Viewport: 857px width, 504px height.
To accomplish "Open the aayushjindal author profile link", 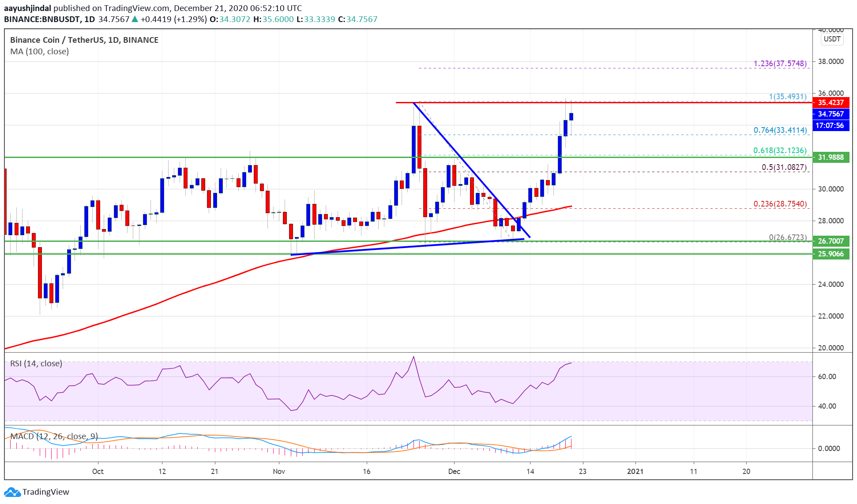I will point(27,8).
